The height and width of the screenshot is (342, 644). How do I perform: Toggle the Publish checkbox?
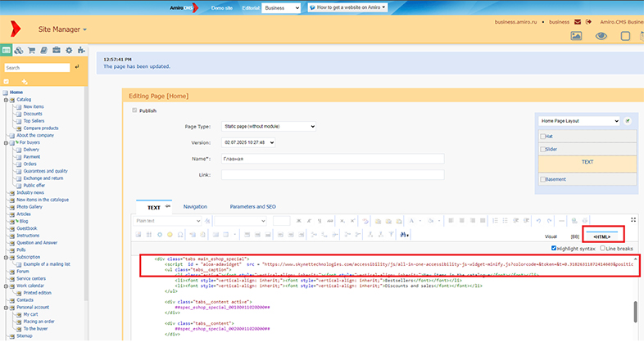click(135, 110)
